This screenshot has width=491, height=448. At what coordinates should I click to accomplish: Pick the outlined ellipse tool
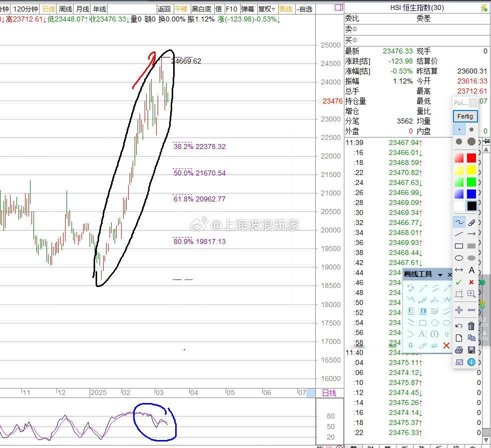459,258
